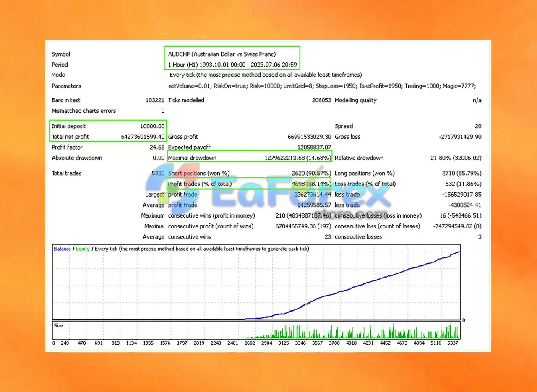Click the Equity legend label in chart
537x392 pixels.
tap(83, 249)
